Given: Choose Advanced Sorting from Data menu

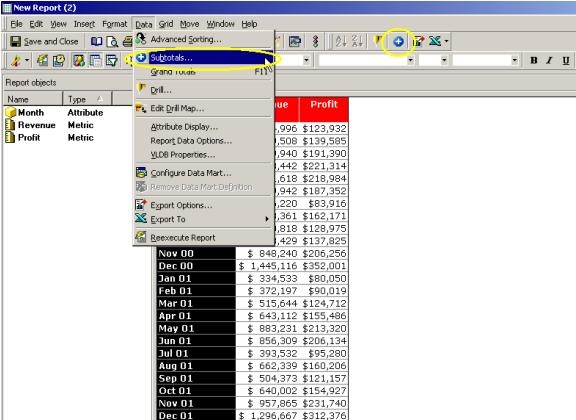Looking at the screenshot, I should pos(203,39).
